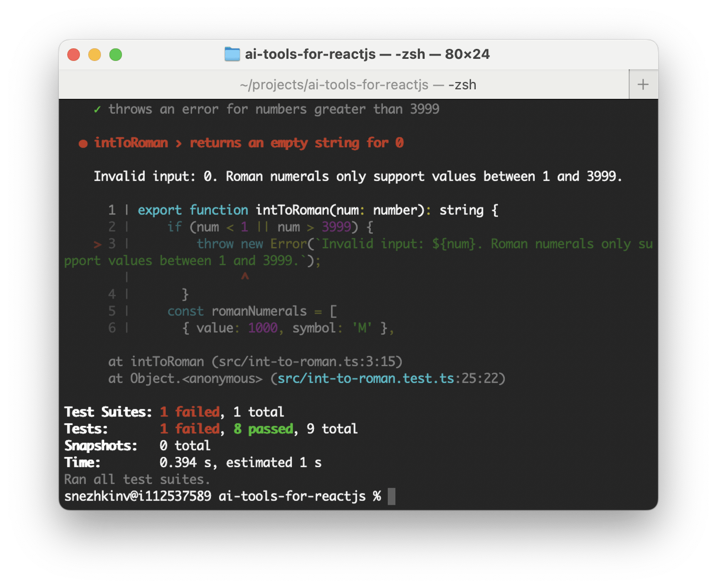Click the red close window button
717x588 pixels.
(x=73, y=55)
